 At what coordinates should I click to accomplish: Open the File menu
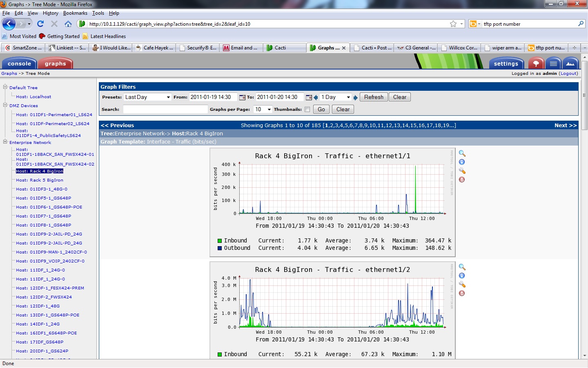[6, 13]
